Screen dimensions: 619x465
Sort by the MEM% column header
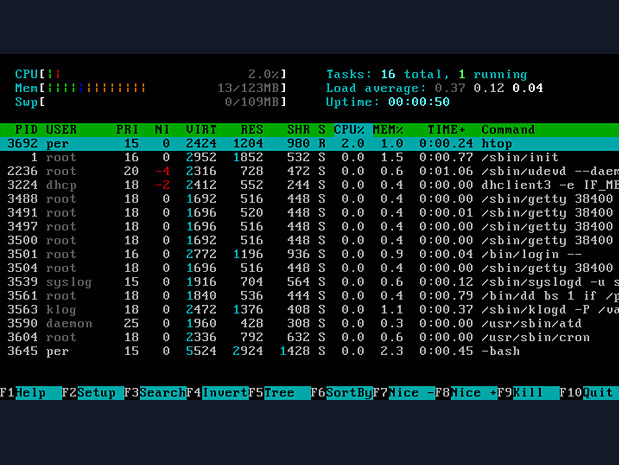pyautogui.click(x=388, y=130)
